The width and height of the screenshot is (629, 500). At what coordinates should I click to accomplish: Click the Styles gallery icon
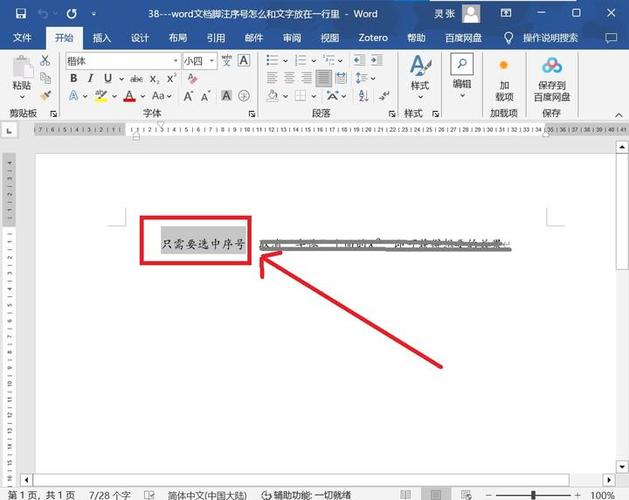[x=420, y=66]
